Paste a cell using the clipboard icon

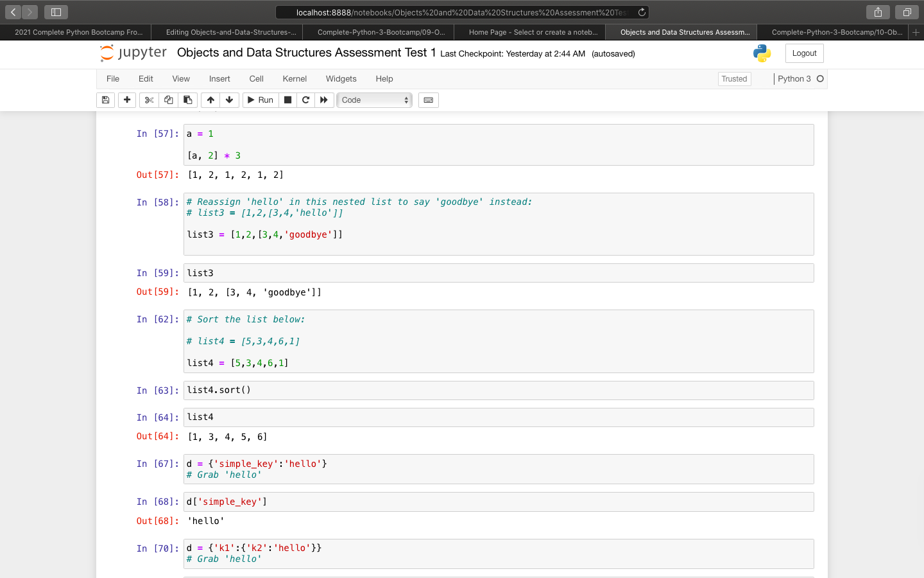click(x=187, y=100)
